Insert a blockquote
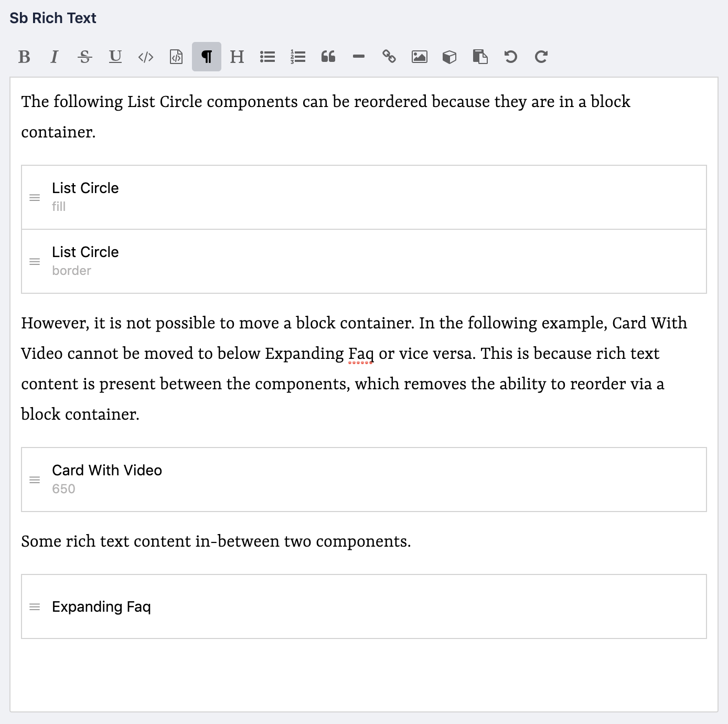The image size is (728, 724). coord(329,57)
